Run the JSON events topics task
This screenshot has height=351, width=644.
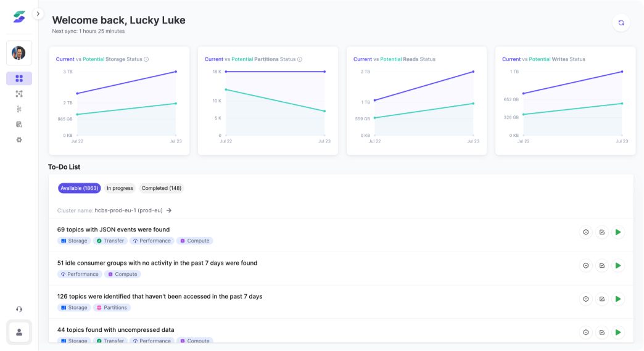pos(617,232)
